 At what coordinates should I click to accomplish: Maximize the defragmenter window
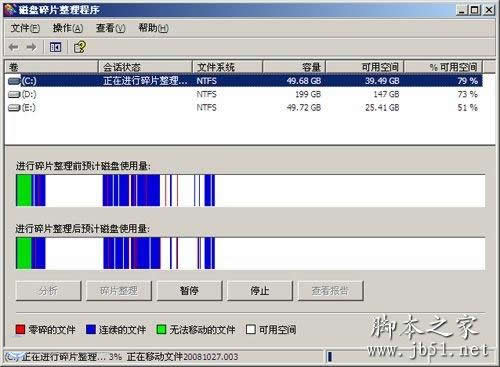474,10
